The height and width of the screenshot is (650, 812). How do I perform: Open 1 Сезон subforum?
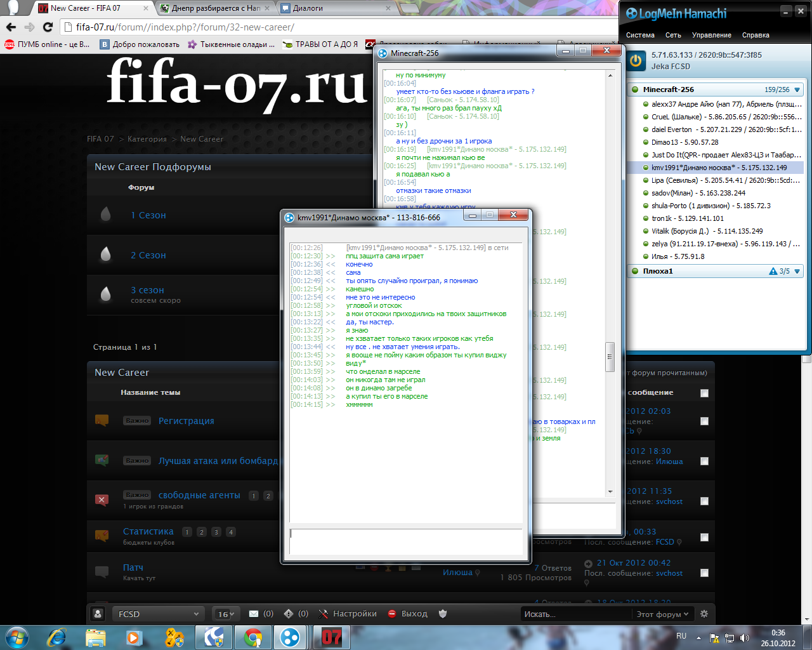(x=148, y=215)
